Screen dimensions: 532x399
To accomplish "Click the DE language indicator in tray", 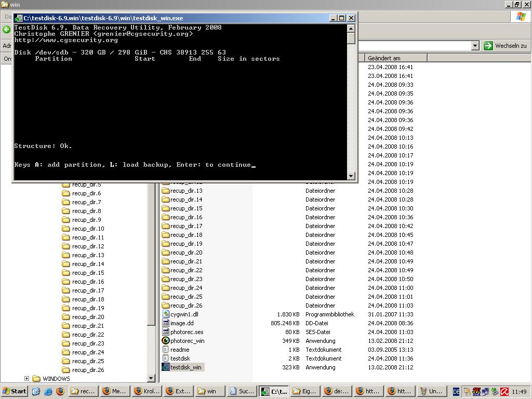I will (x=456, y=392).
